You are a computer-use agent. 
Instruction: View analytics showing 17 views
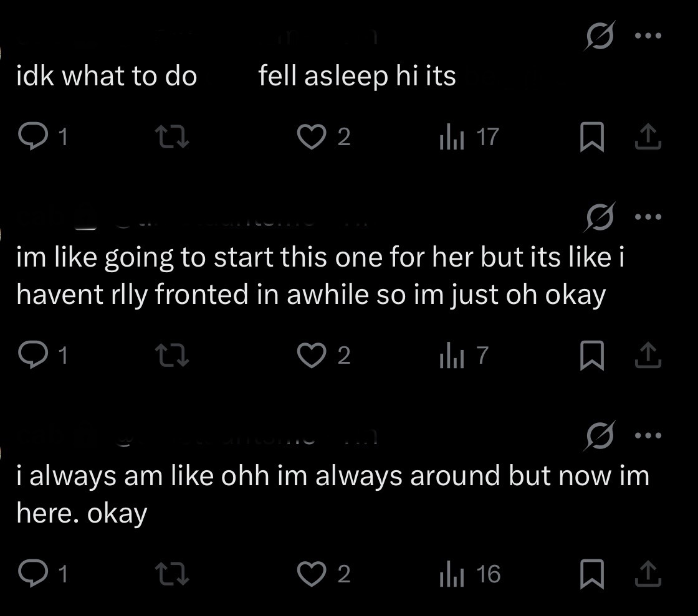(x=469, y=136)
